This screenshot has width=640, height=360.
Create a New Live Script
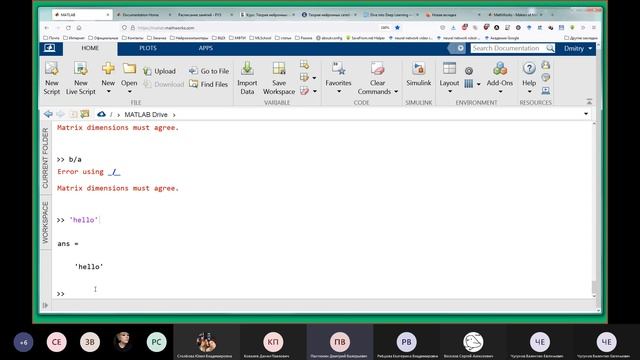tap(81, 78)
